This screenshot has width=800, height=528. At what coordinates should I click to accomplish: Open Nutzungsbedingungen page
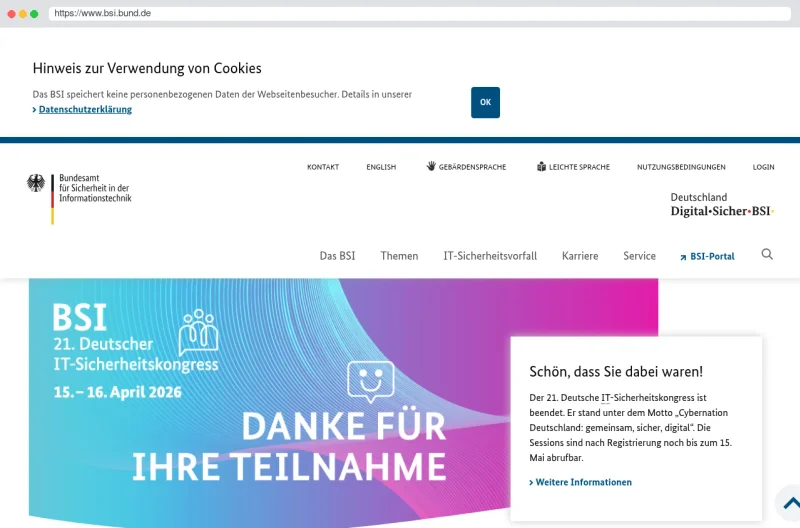tap(681, 167)
